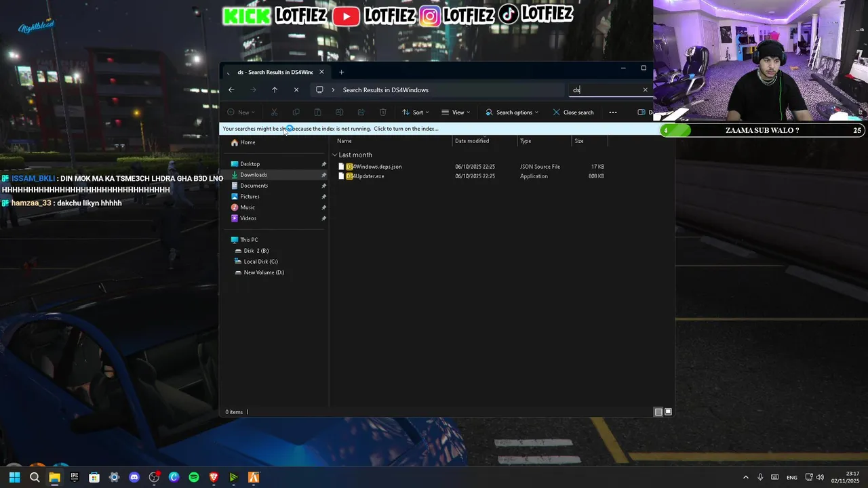Click the Copy toolbar icon
The image size is (868, 488).
(x=296, y=112)
